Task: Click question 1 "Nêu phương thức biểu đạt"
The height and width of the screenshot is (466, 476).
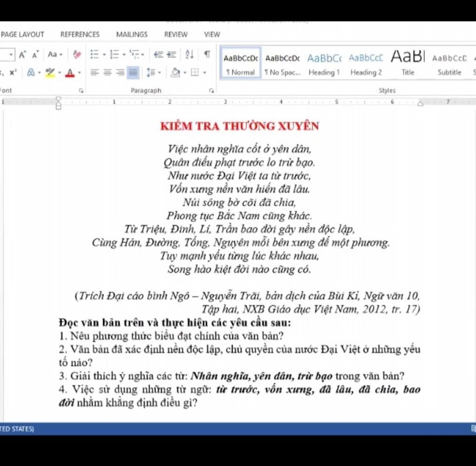Action: pyautogui.click(x=171, y=336)
